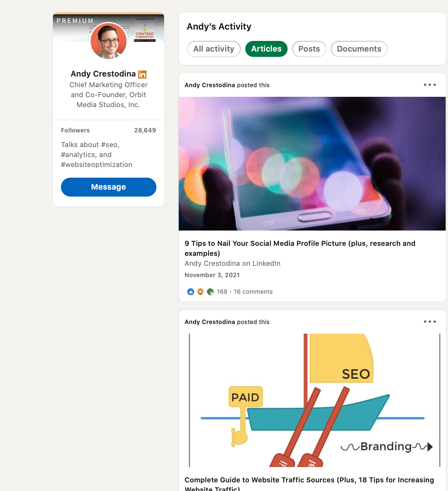Click the blue Message button

tap(109, 187)
